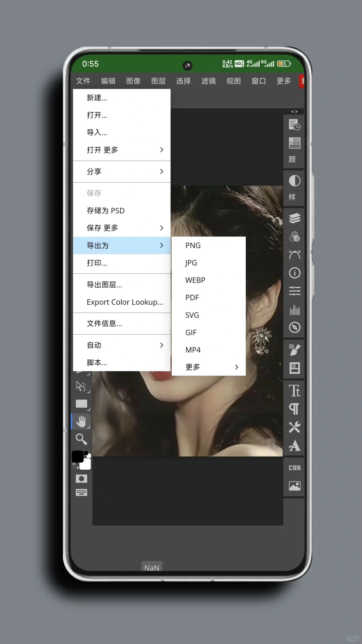Expand 更多 export formats submenu
The image size is (362, 644).
[208, 367]
